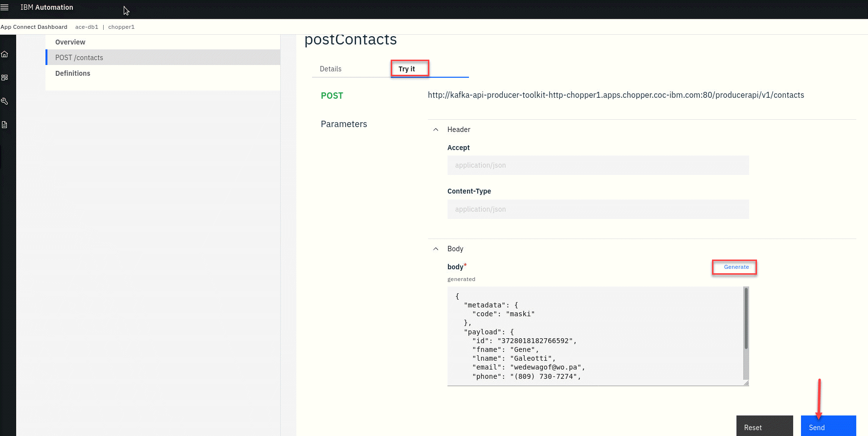Click the Accept header input field
Viewport: 868px width, 436px height.
(x=598, y=165)
